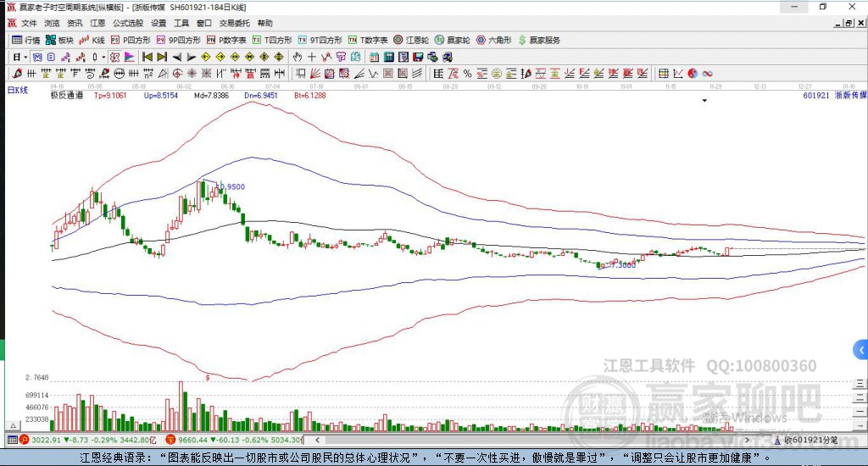Open the 交易委托 menu
Image resolution: width=868 pixels, height=466 pixels.
pos(234,23)
